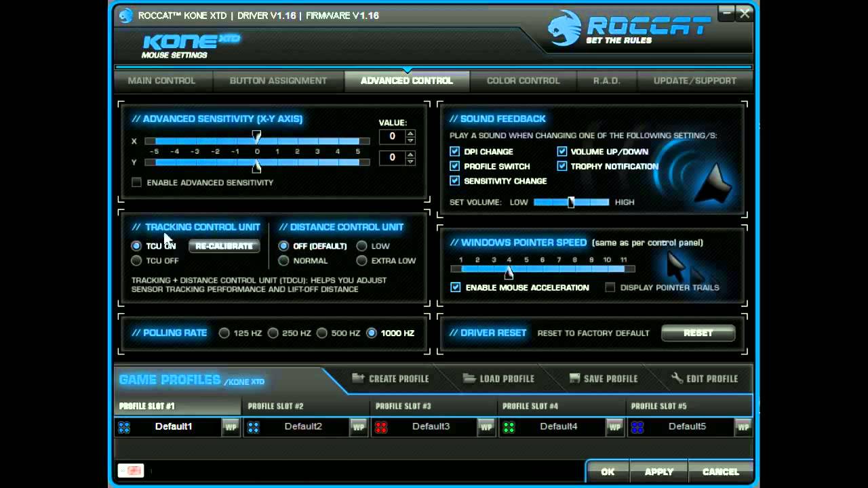Screen dimensions: 868x488
Task: Open the R.A.D. tab
Action: [607, 81]
